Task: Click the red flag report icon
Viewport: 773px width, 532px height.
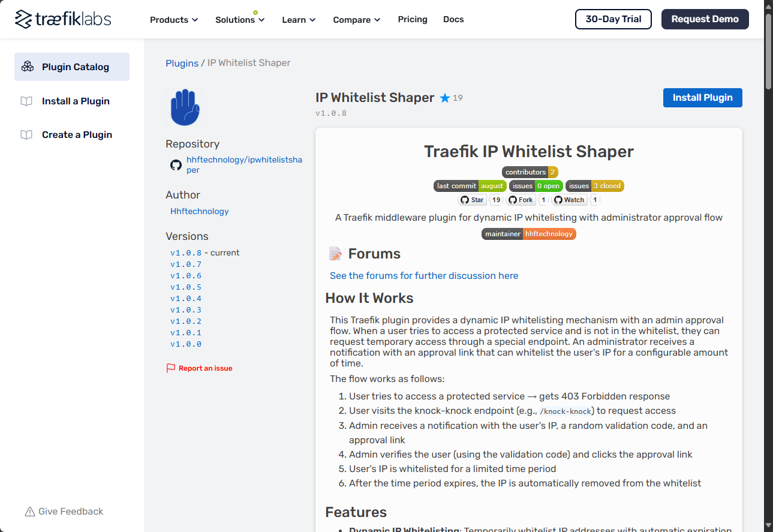Action: pos(171,368)
